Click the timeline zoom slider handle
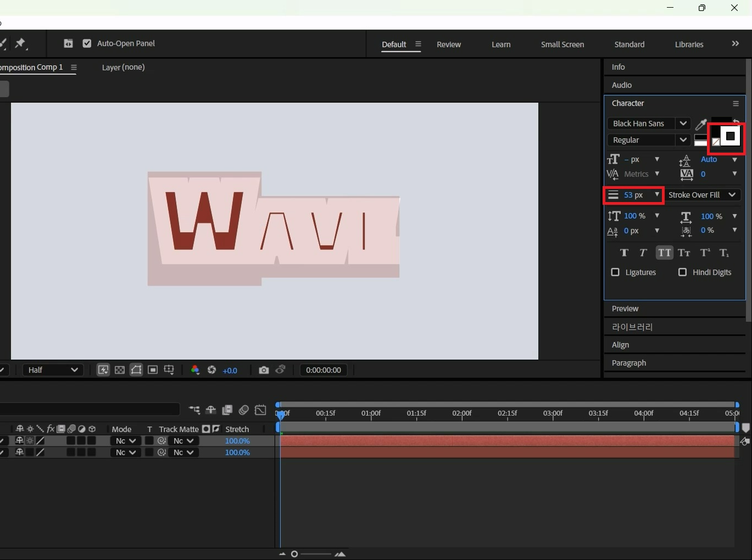Screen dimensions: 752x560 click(x=294, y=554)
